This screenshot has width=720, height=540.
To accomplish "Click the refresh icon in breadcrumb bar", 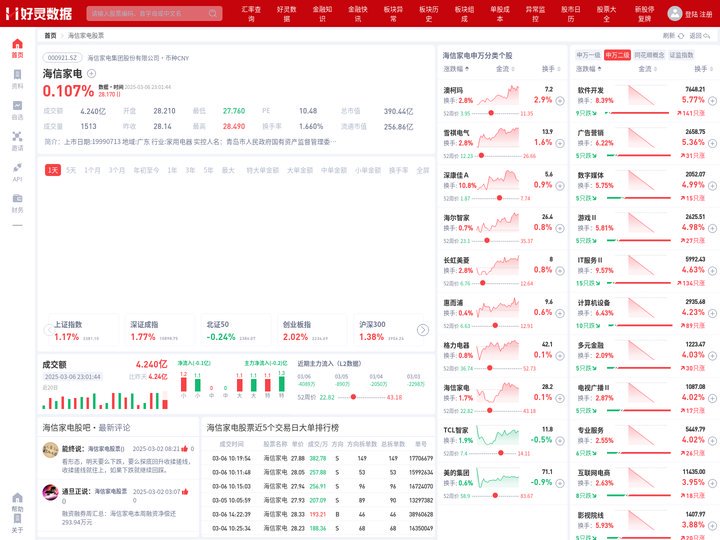I will (x=681, y=35).
